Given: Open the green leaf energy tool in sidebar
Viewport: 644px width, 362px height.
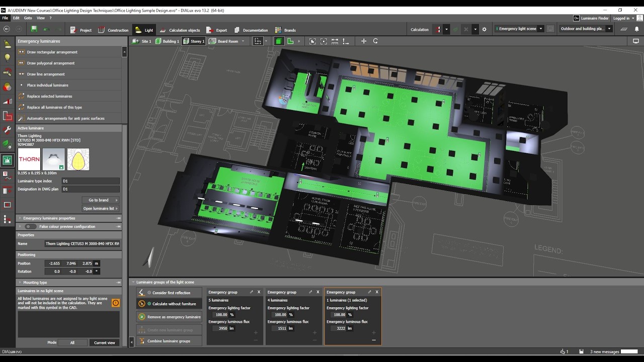Looking at the screenshot, I should pyautogui.click(x=8, y=144).
